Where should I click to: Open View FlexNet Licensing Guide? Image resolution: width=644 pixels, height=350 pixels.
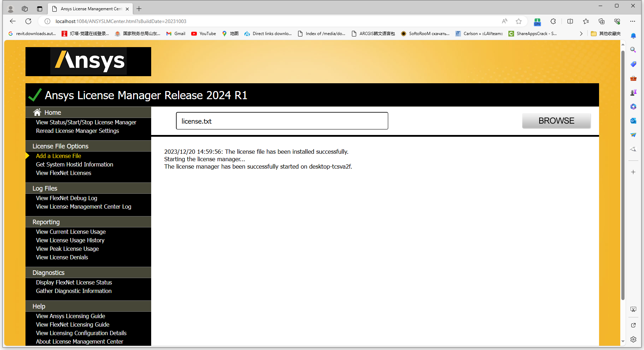(x=73, y=324)
